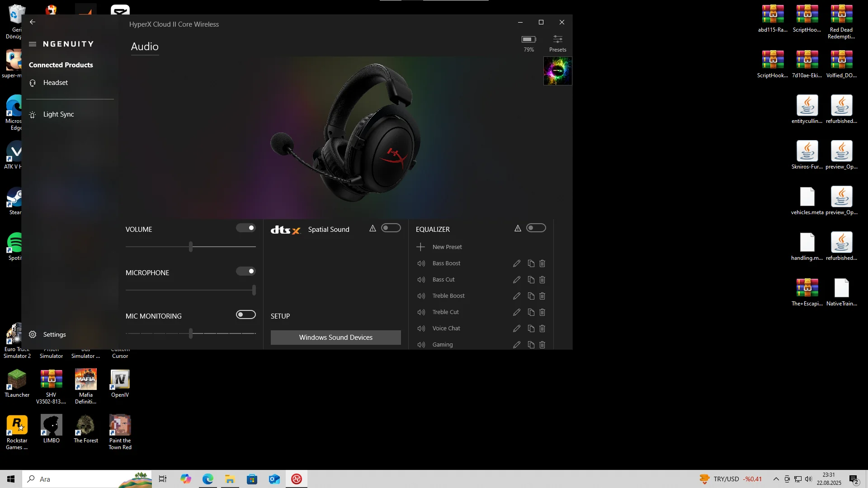Open the Presets sliders icon
The width and height of the screenshot is (868, 488).
(557, 40)
